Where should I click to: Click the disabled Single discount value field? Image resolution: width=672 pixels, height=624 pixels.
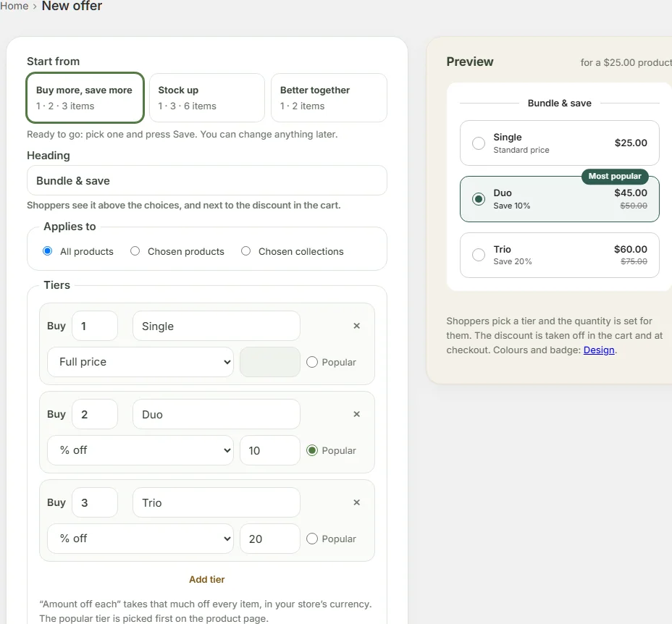coord(270,362)
